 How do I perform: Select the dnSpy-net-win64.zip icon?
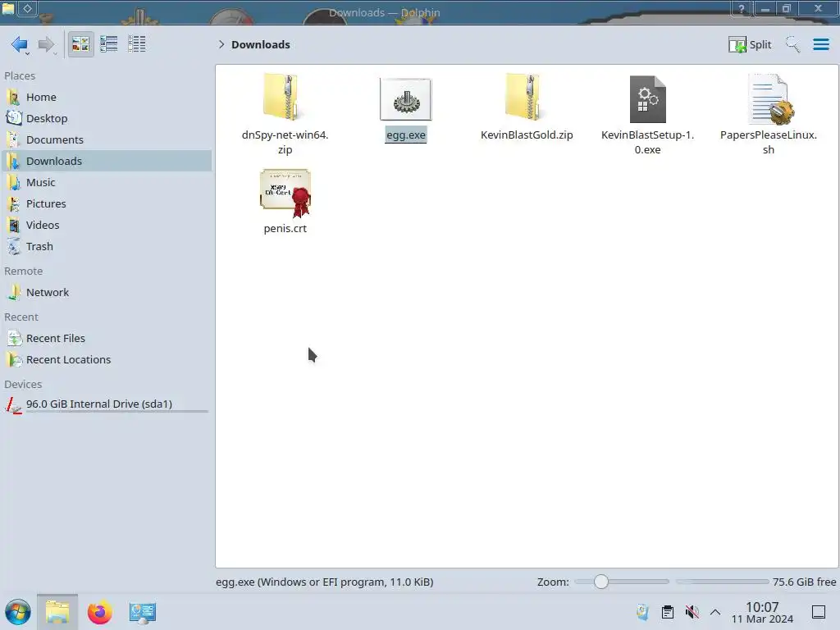tap(285, 98)
